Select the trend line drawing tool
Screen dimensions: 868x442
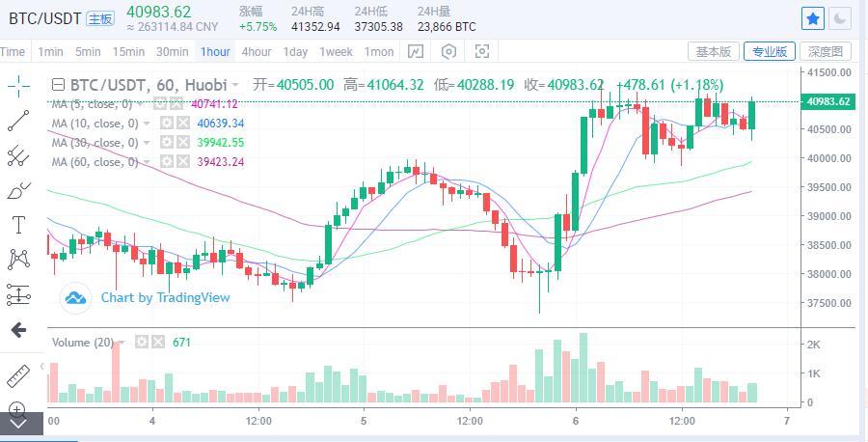click(18, 121)
